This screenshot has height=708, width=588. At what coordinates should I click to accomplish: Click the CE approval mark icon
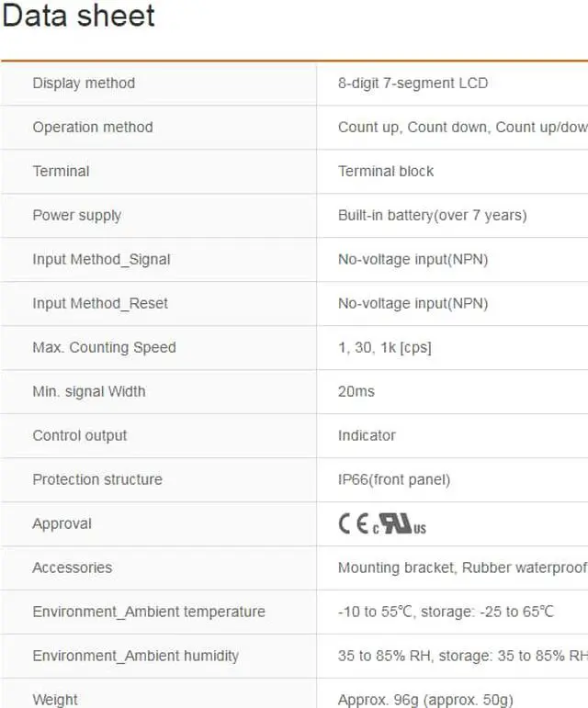pos(353,523)
